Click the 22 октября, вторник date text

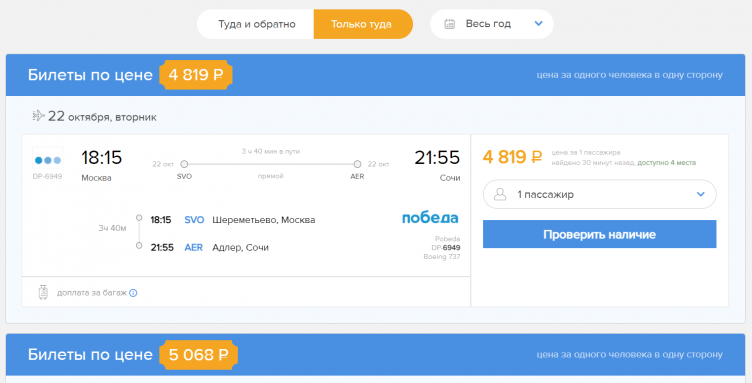tap(102, 116)
